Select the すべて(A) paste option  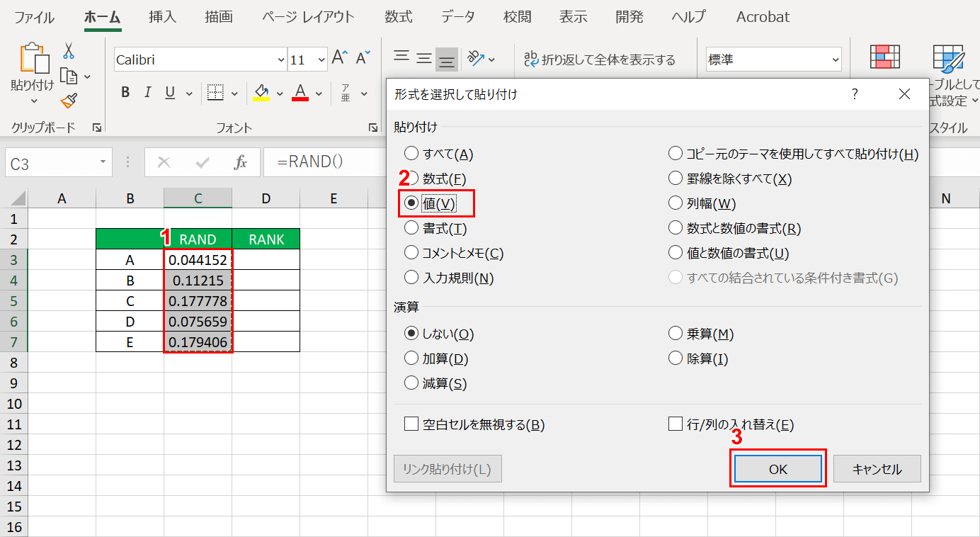pos(438,154)
